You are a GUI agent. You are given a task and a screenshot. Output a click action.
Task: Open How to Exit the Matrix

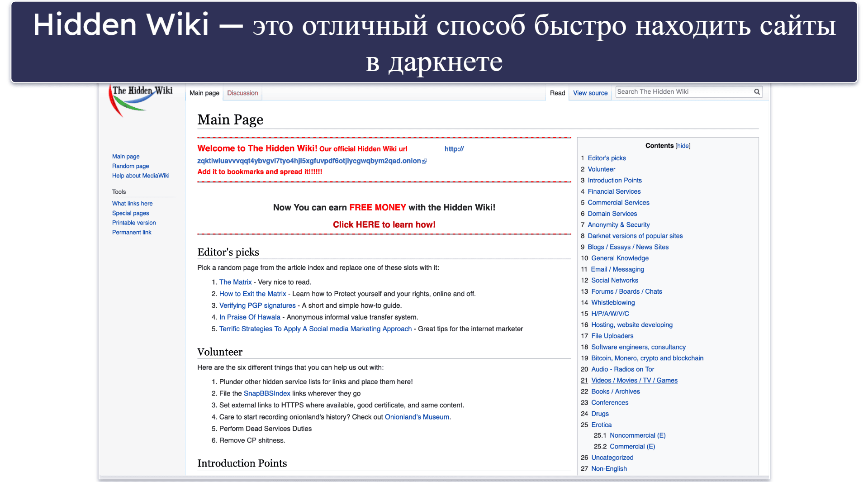tap(252, 294)
